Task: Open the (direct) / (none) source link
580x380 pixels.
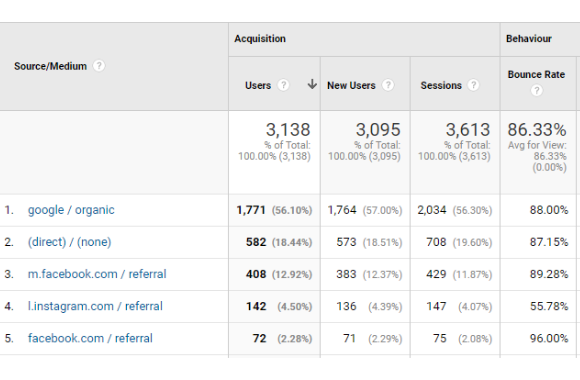Action: pos(70,242)
